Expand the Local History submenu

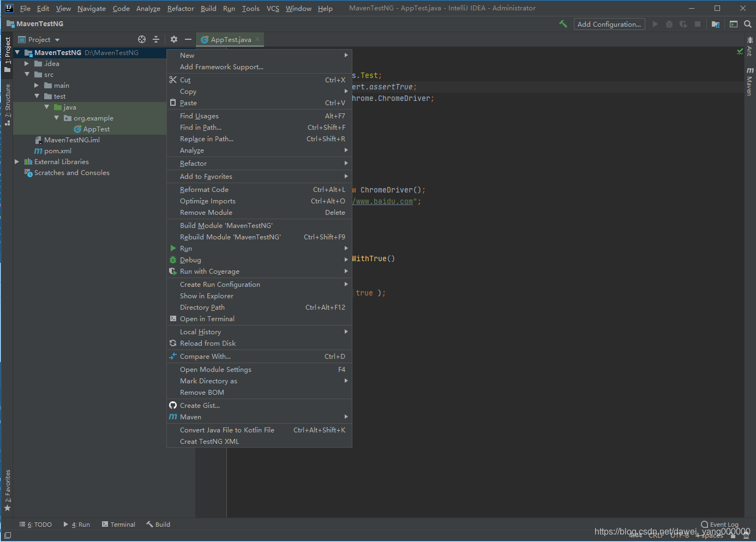tap(259, 332)
